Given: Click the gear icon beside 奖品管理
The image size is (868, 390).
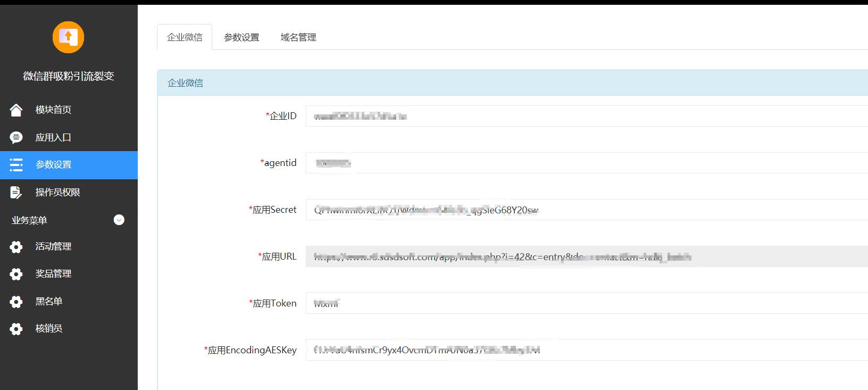Looking at the screenshot, I should pos(16,274).
